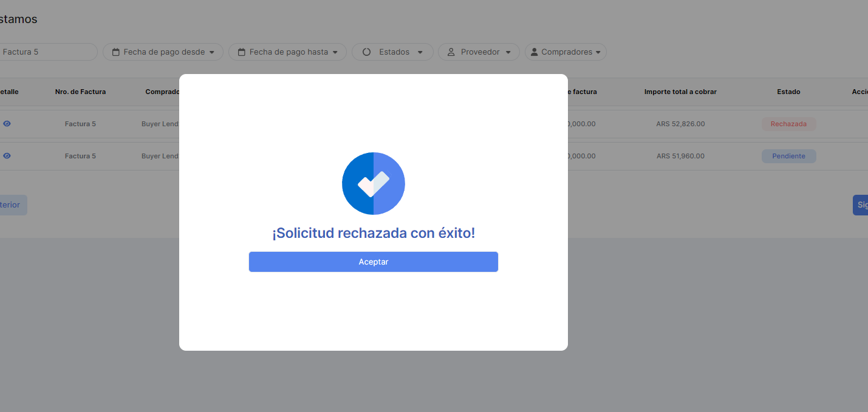The image size is (868, 412).
Task: Go to the Anterior page
Action: click(12, 205)
